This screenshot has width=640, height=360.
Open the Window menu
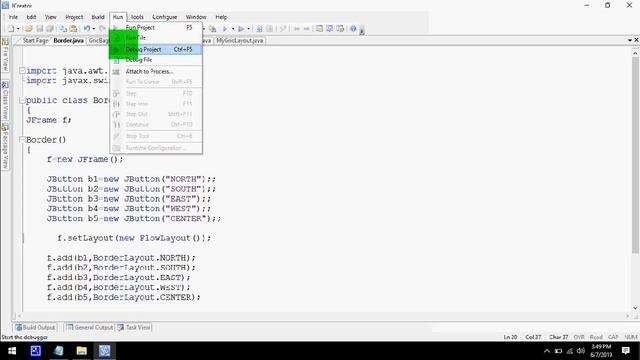pyautogui.click(x=196, y=17)
